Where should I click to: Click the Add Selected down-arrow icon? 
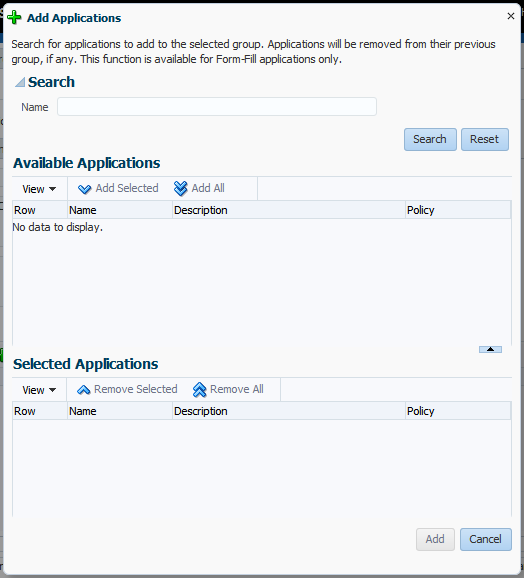point(84,189)
